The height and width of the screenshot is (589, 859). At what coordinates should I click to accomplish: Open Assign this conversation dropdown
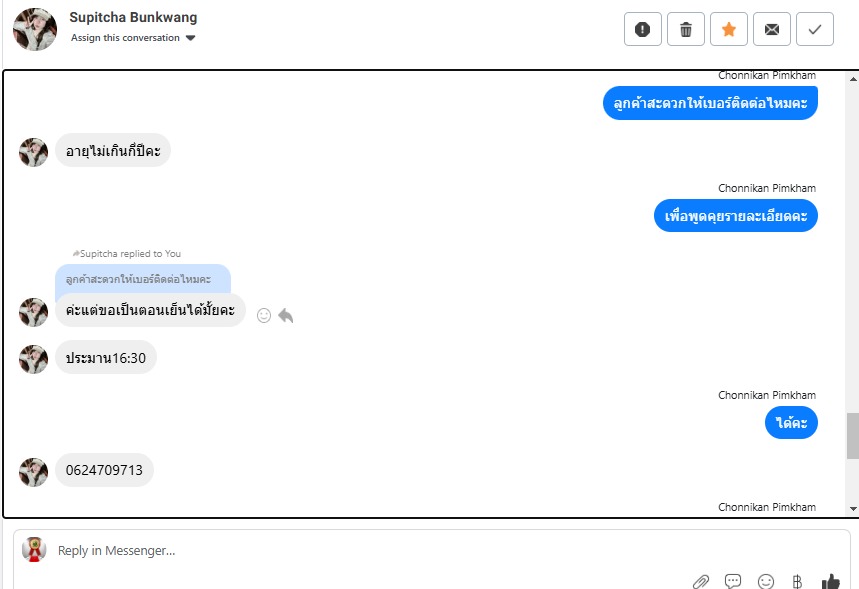click(133, 38)
